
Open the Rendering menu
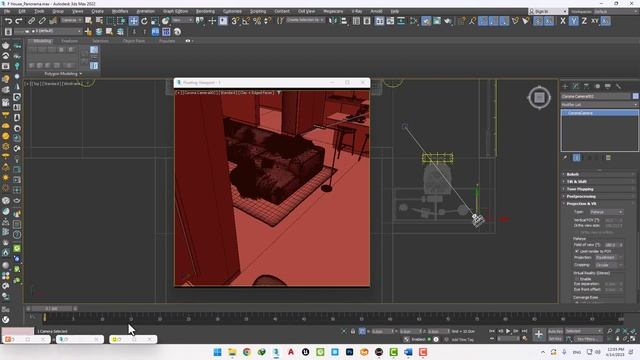tap(205, 11)
